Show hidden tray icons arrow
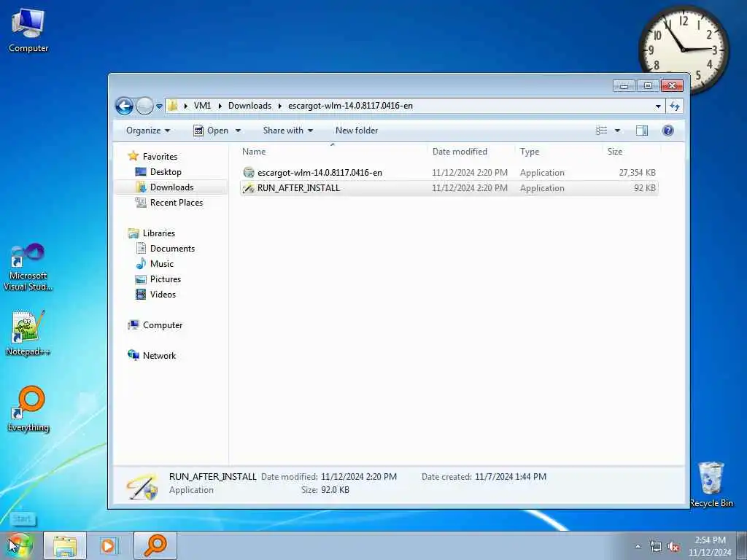Viewport: 747px width, 560px height. [x=638, y=547]
